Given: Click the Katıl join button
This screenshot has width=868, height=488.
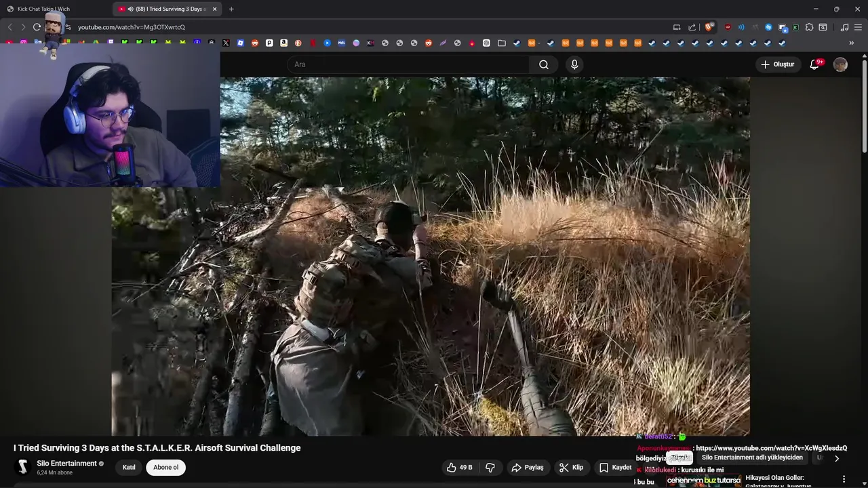Looking at the screenshot, I should [x=129, y=467].
